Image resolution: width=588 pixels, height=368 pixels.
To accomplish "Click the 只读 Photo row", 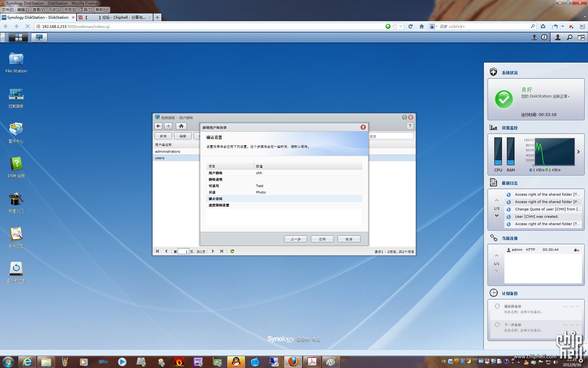I will [x=284, y=192].
